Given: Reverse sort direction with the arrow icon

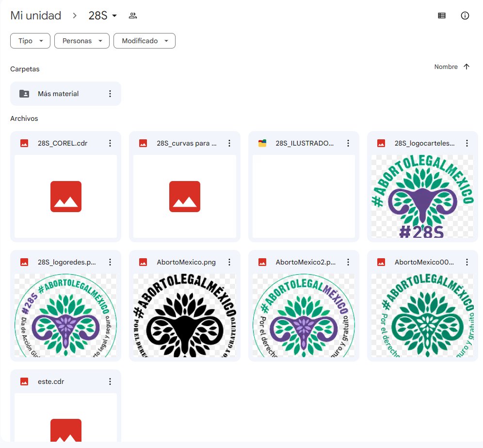Looking at the screenshot, I should pyautogui.click(x=467, y=66).
